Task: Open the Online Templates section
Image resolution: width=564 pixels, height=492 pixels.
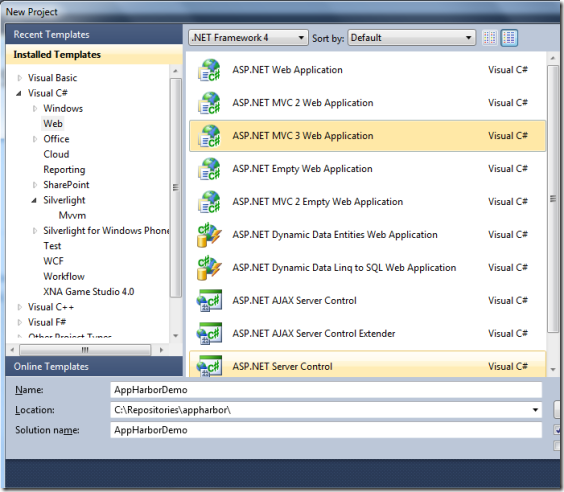Action: tap(94, 366)
